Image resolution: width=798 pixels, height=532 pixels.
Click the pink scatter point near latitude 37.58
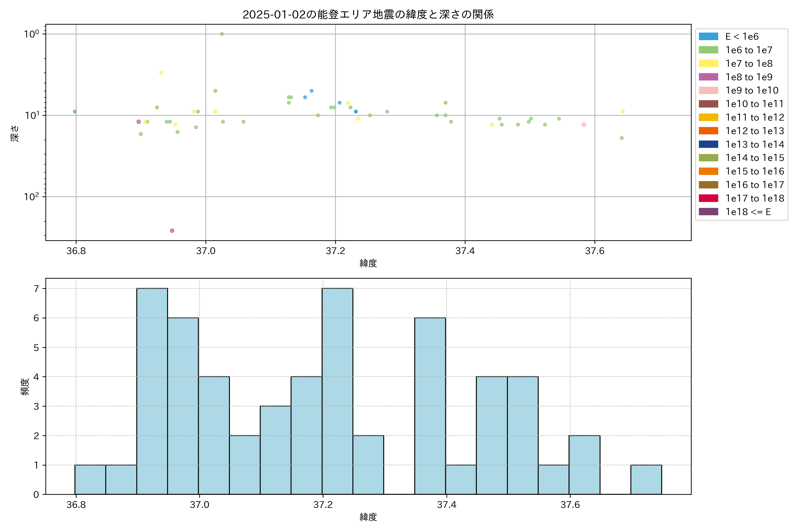coord(584,125)
